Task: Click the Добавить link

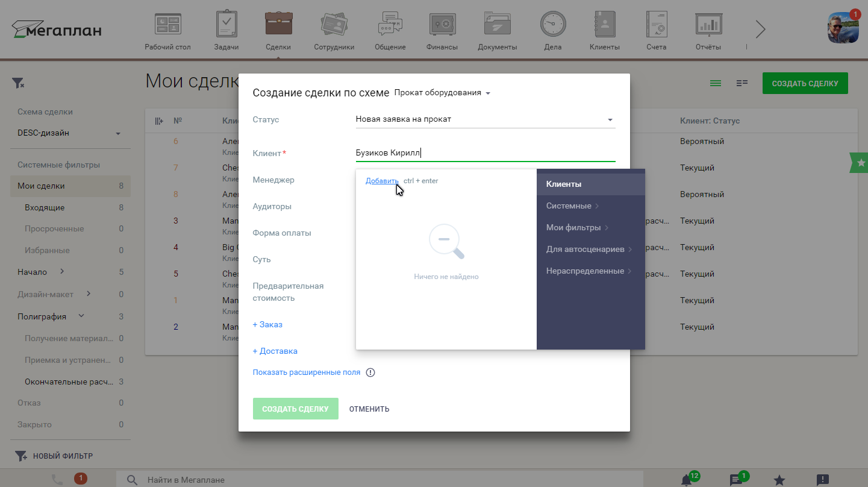Action: (382, 181)
